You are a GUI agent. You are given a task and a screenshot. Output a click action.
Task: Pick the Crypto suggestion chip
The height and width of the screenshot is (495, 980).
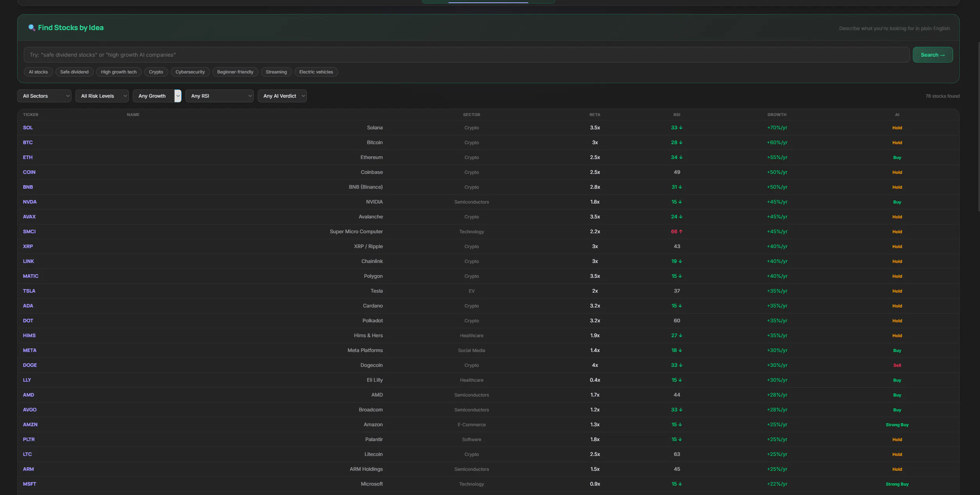click(x=156, y=72)
